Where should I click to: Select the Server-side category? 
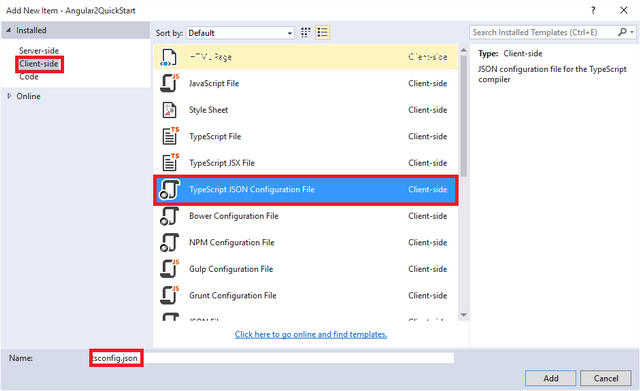[39, 51]
